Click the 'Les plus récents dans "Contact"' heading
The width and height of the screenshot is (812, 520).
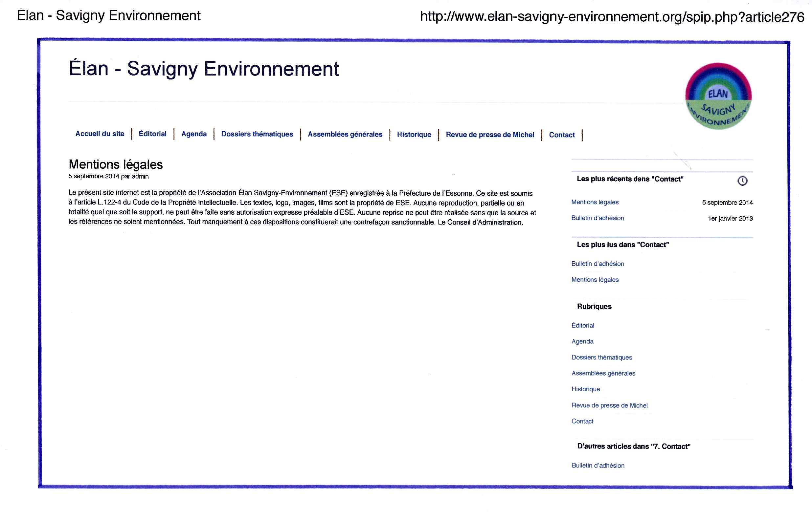point(630,179)
